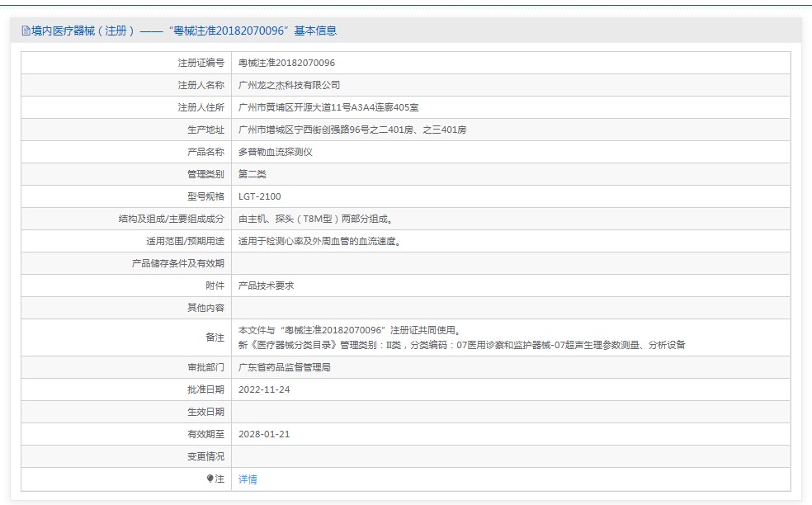The image size is (812, 505).
Task: Click the 产品名称 label
Action: (x=205, y=152)
